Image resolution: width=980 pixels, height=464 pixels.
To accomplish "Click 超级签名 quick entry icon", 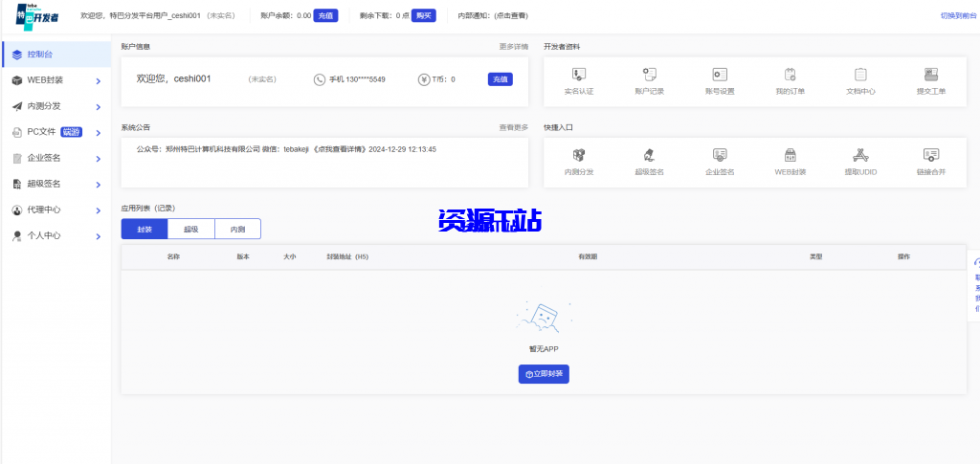I will [x=650, y=155].
